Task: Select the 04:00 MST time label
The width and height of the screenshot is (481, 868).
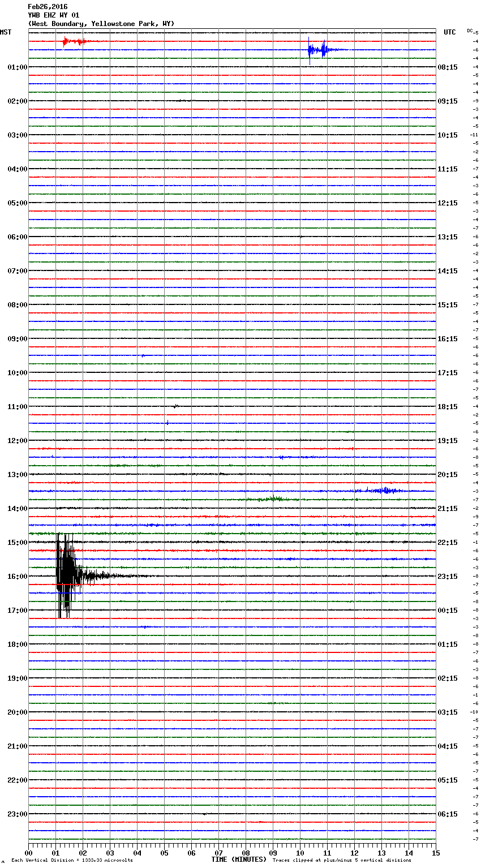Action: click(18, 169)
